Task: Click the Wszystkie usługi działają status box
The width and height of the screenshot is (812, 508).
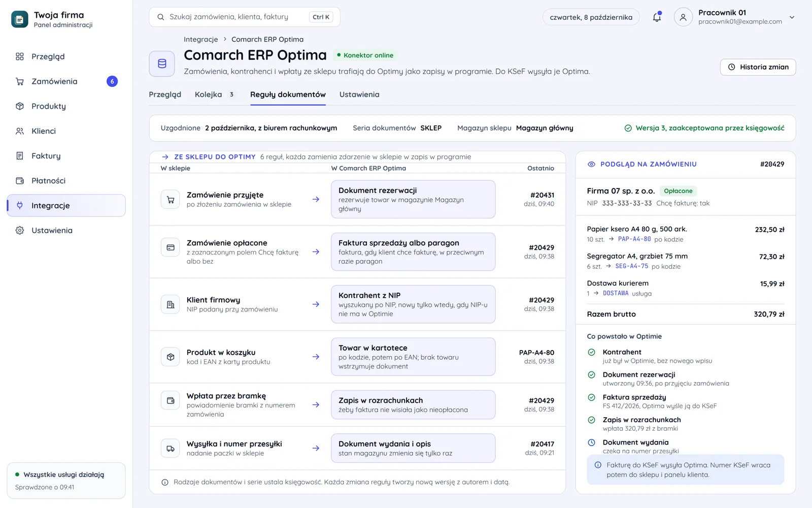Action: 66,481
